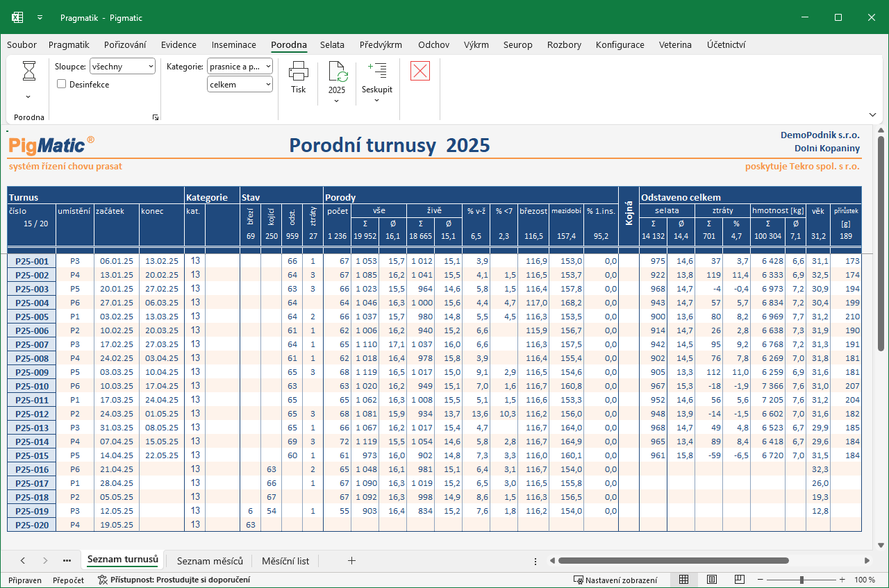Enable the Desinfekce checkbox
The image size is (889, 588).
[62, 85]
